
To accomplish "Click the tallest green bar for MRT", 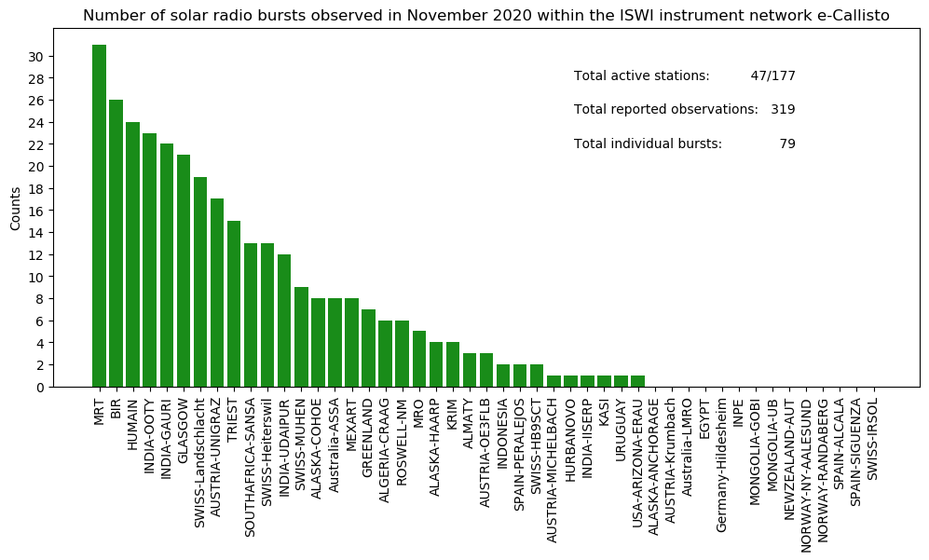I will (x=99, y=215).
